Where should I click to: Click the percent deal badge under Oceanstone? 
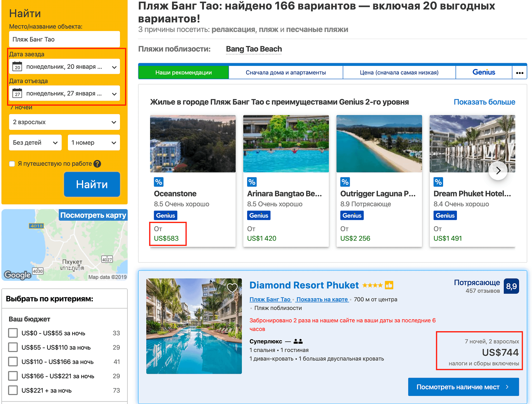point(158,182)
